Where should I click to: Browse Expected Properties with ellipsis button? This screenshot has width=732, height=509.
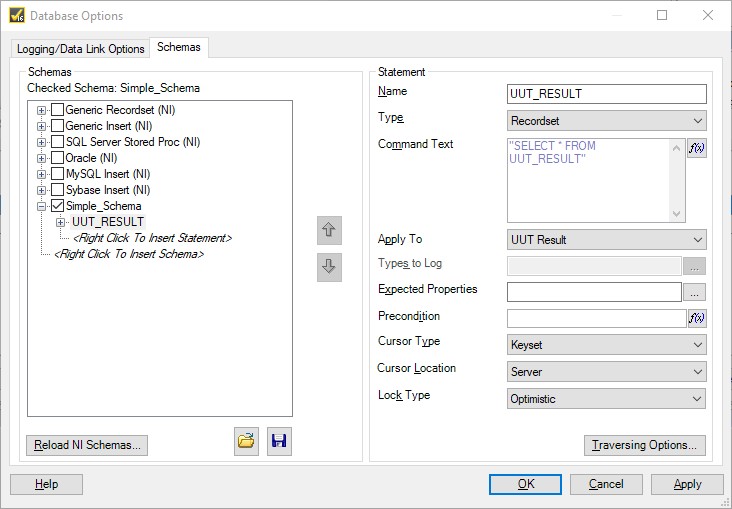click(694, 292)
